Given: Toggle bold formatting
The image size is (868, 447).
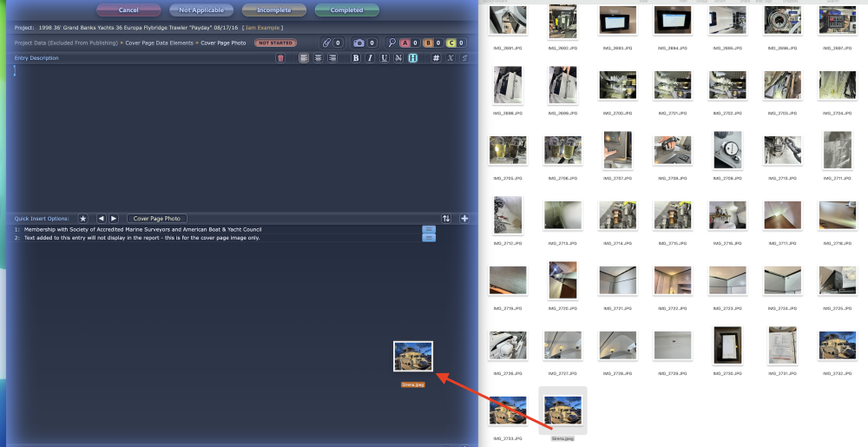Looking at the screenshot, I should coord(356,58).
